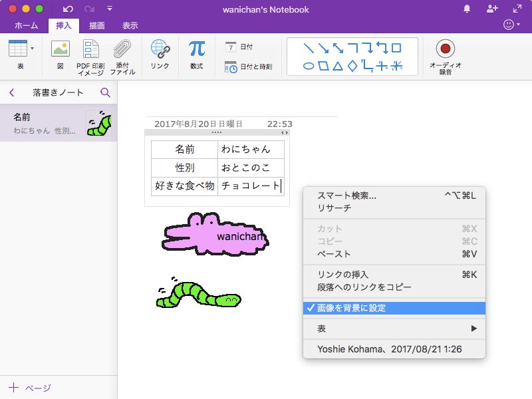Screen dimensions: 532x399
Task: Insert PDF 印刷イメージ printout
Action: pyautogui.click(x=90, y=58)
